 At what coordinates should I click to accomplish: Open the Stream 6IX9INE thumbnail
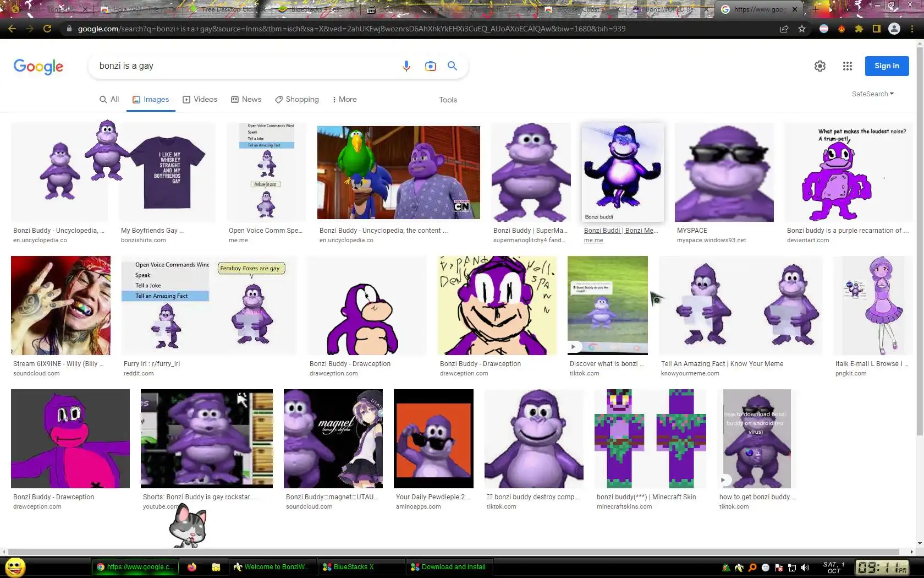(61, 306)
